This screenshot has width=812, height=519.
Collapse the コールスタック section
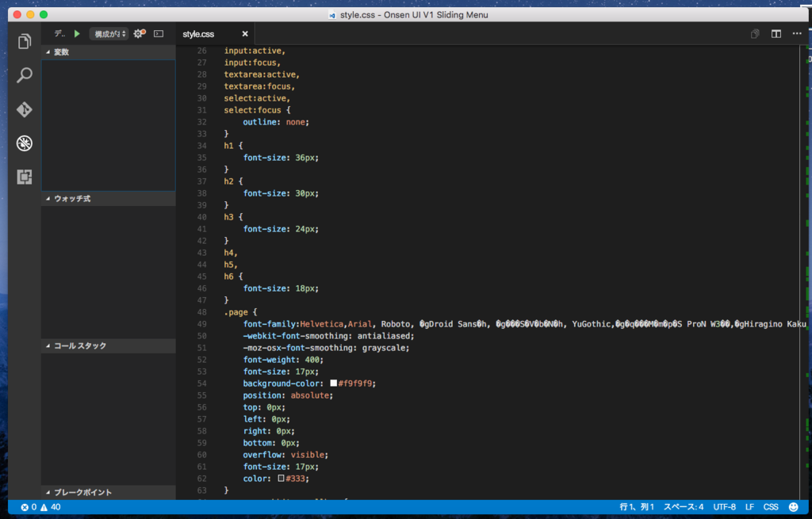pos(109,345)
